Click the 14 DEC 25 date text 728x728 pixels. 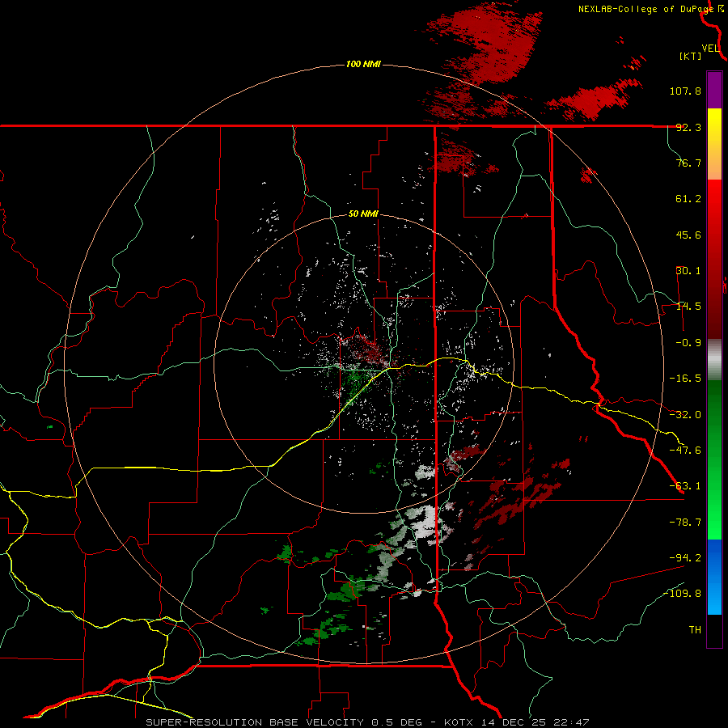click(514, 722)
